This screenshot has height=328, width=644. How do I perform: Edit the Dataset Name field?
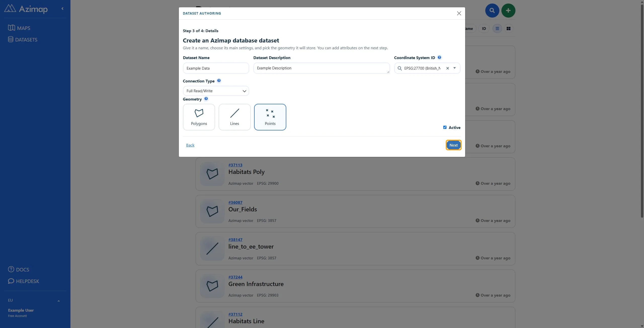click(216, 68)
